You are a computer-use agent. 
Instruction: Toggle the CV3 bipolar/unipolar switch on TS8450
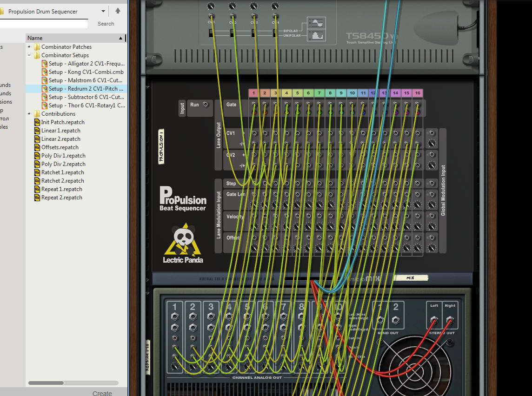click(x=253, y=33)
